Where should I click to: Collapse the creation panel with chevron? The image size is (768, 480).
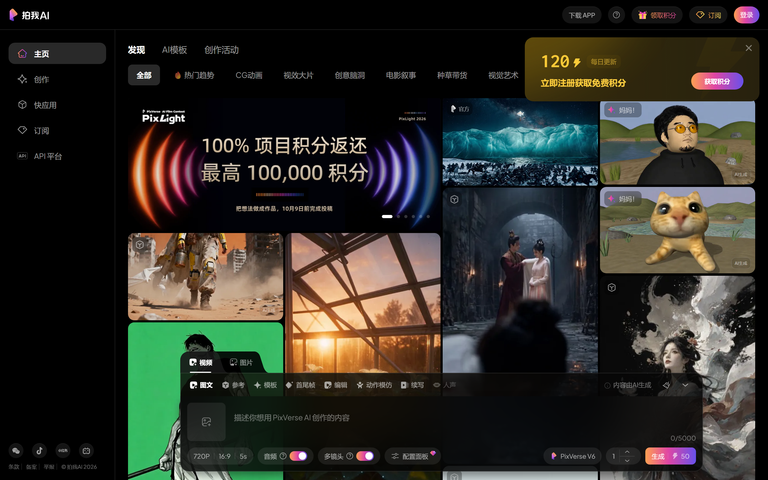pyautogui.click(x=685, y=385)
